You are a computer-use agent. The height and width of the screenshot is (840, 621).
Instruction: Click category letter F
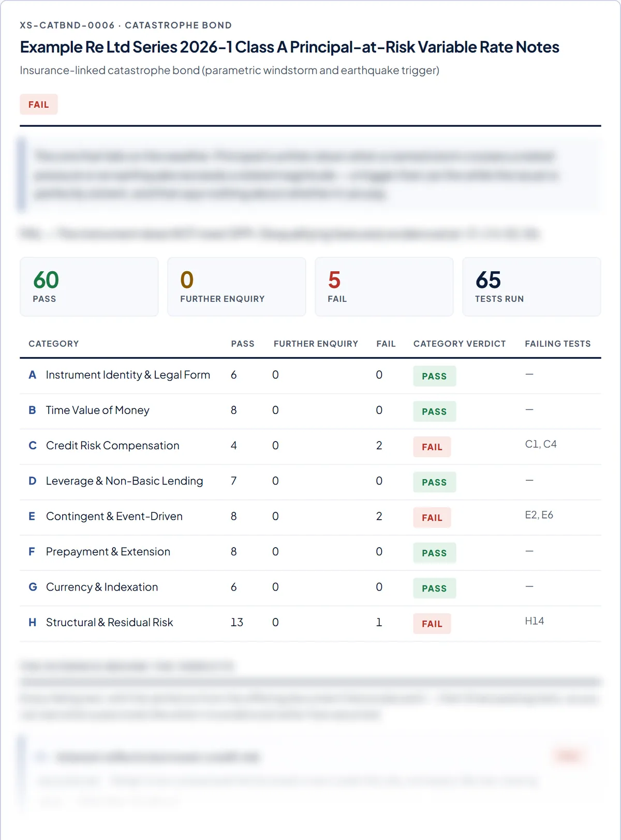(32, 552)
